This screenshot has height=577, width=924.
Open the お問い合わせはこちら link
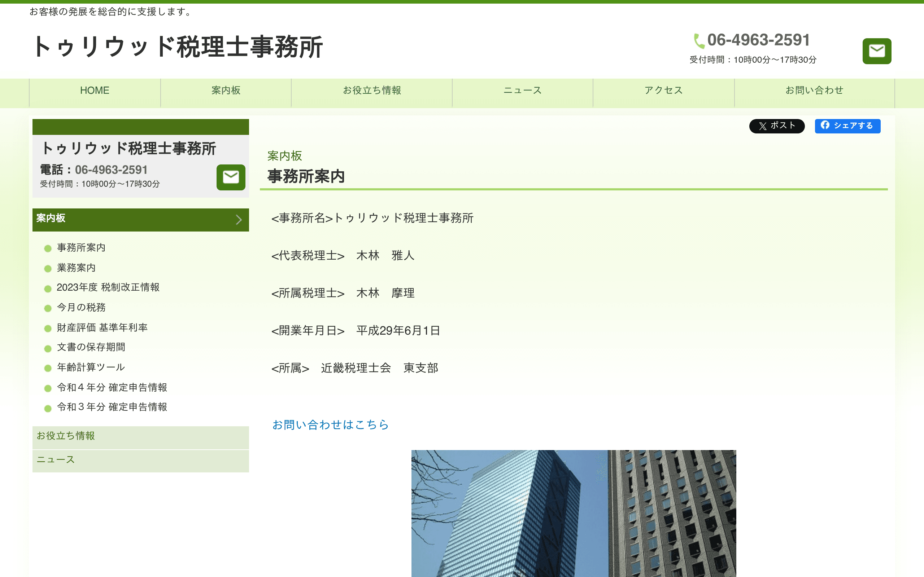coord(331,425)
